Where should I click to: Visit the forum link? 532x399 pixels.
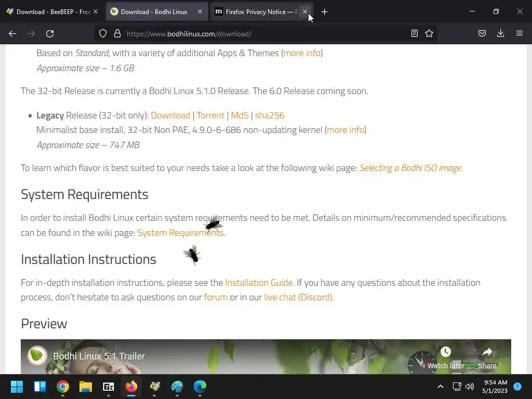point(216,297)
